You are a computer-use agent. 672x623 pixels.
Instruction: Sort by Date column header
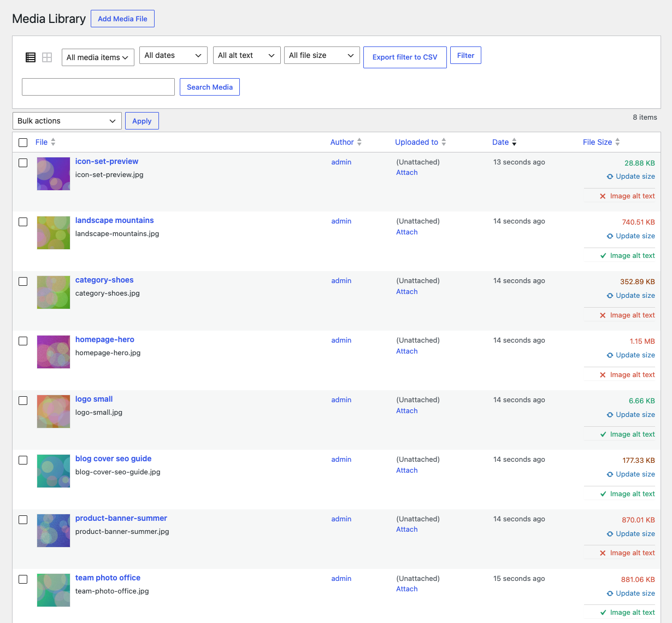click(500, 142)
